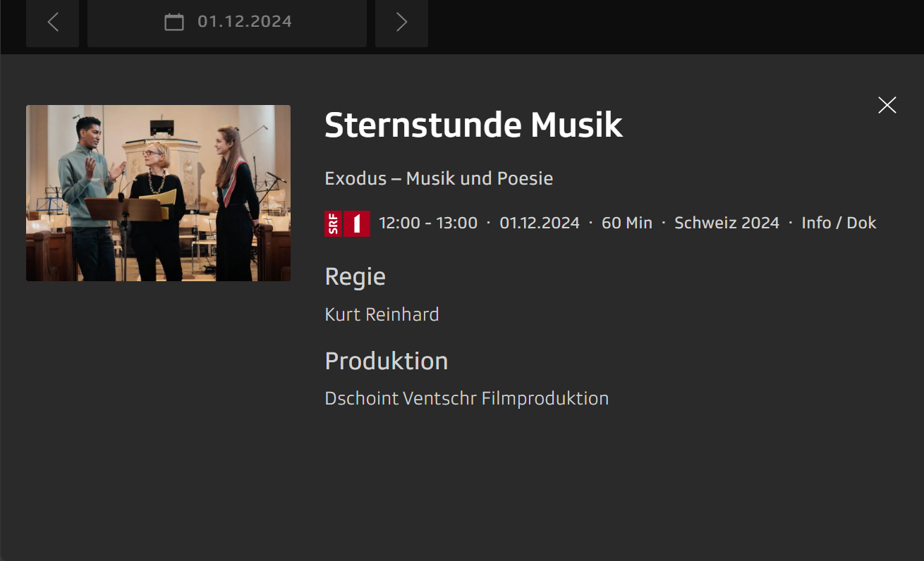924x561 pixels.
Task: Go to the previous day using the left chevron
Action: 52,22
